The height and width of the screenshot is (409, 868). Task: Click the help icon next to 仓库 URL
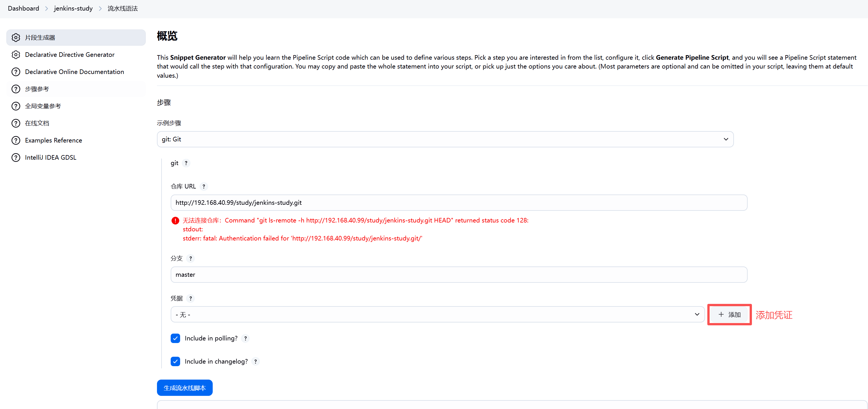click(x=204, y=186)
